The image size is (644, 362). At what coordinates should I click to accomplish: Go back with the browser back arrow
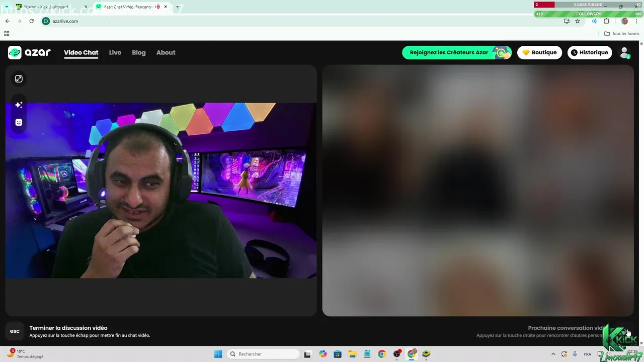(x=7, y=21)
